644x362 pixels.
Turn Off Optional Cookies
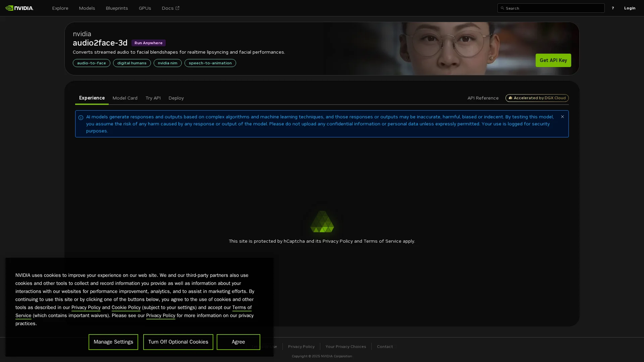pyautogui.click(x=178, y=342)
